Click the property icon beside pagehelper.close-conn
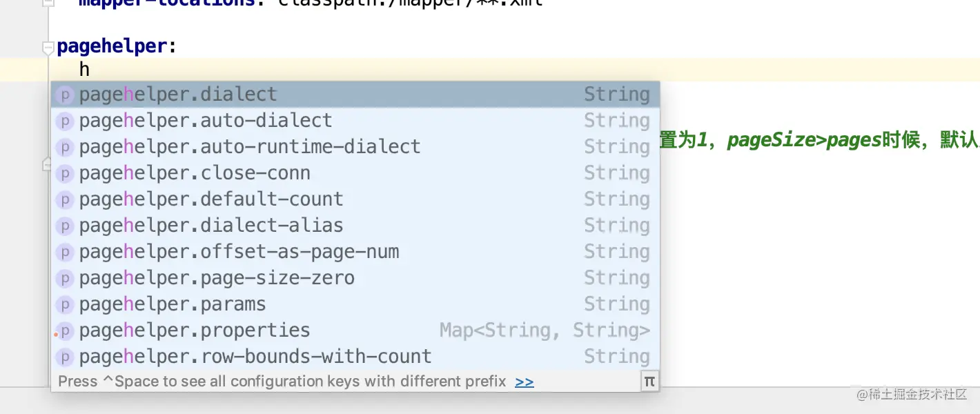This screenshot has width=980, height=414. (64, 173)
